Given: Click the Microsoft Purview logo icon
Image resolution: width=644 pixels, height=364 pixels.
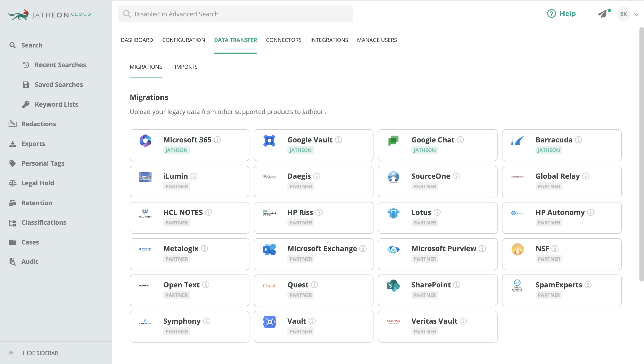Looking at the screenshot, I should pos(393,249).
